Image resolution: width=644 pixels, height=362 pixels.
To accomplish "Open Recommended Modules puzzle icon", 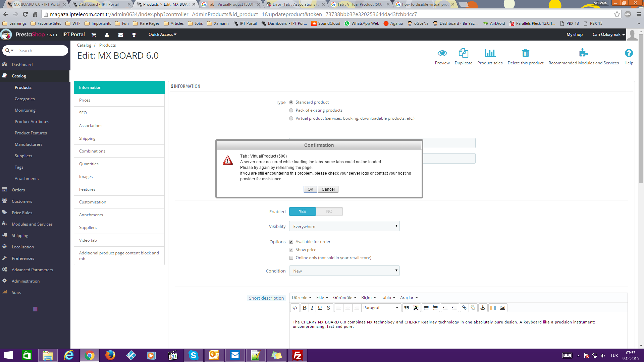I will click(x=583, y=53).
